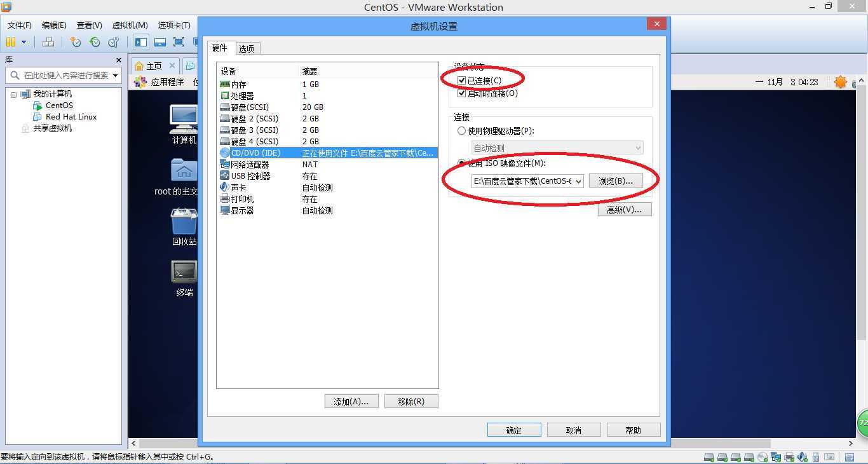Click the 移除(R) button
This screenshot has width=868, height=464.
click(411, 402)
